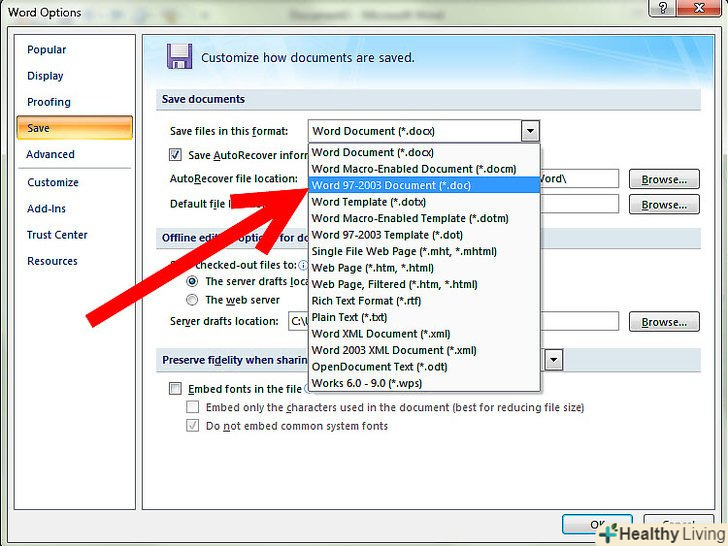Open Trust Center settings
The width and height of the screenshot is (728, 546).
[57, 235]
